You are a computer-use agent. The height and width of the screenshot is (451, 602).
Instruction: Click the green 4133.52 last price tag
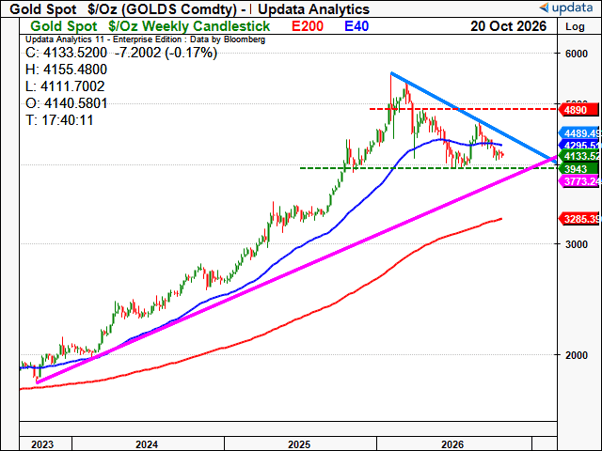pos(579,156)
